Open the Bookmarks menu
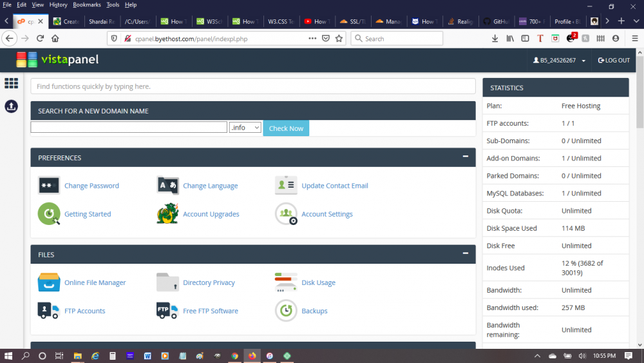This screenshot has width=644, height=363. pos(87,5)
